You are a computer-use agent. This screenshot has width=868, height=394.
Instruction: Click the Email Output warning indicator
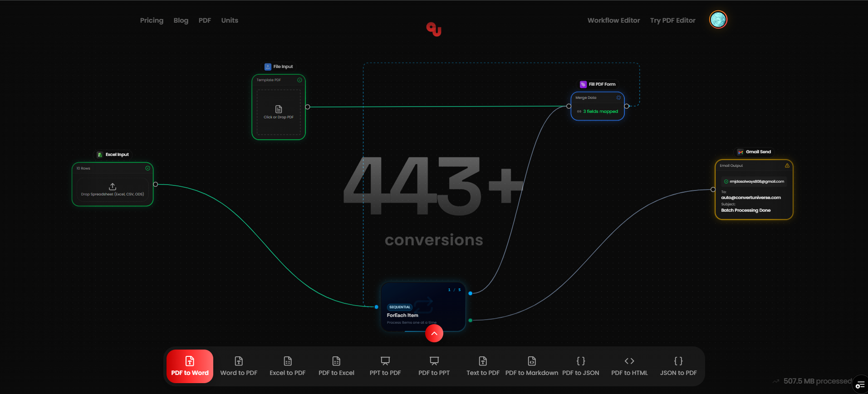787,165
